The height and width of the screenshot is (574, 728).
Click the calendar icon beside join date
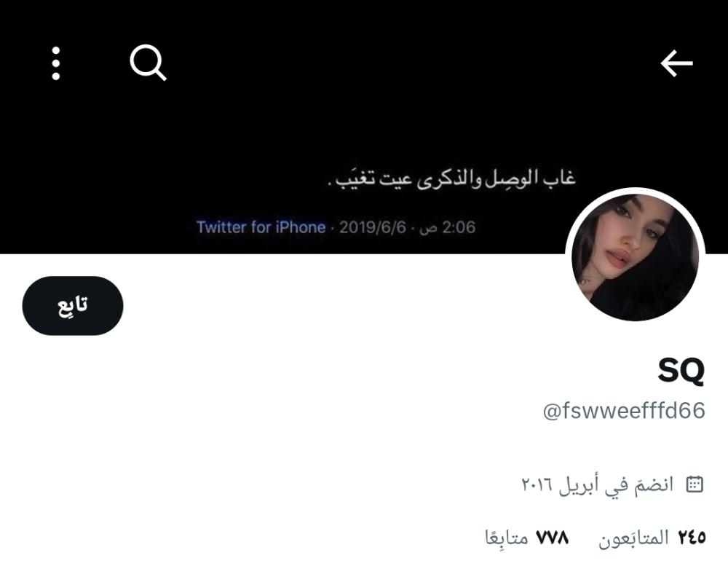coord(695,484)
